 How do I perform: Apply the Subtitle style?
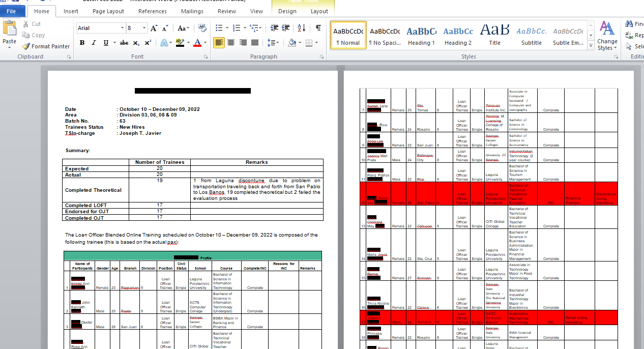[x=532, y=36]
